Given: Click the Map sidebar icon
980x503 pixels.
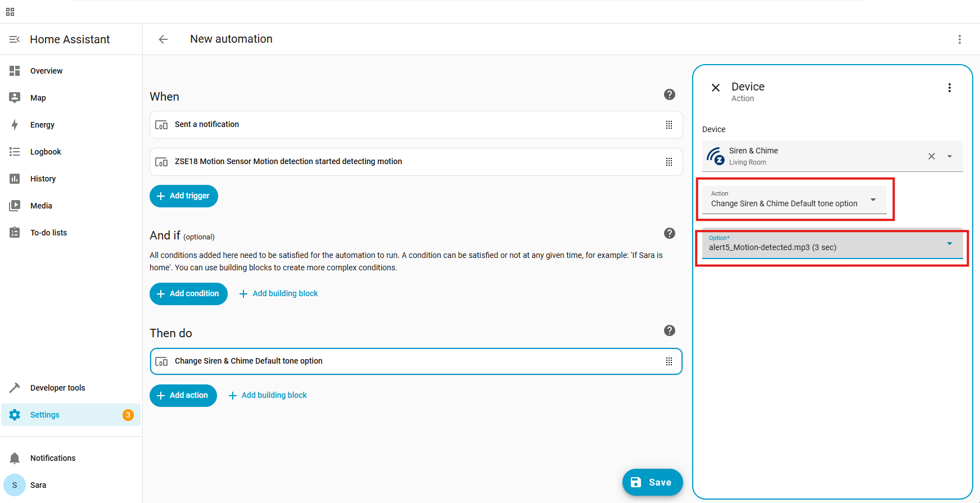Looking at the screenshot, I should click(15, 98).
